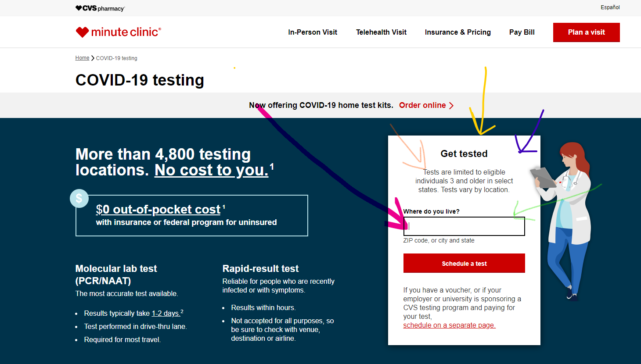Click the chevron arrow after Order online
This screenshot has height=364, width=641.
coord(451,105)
